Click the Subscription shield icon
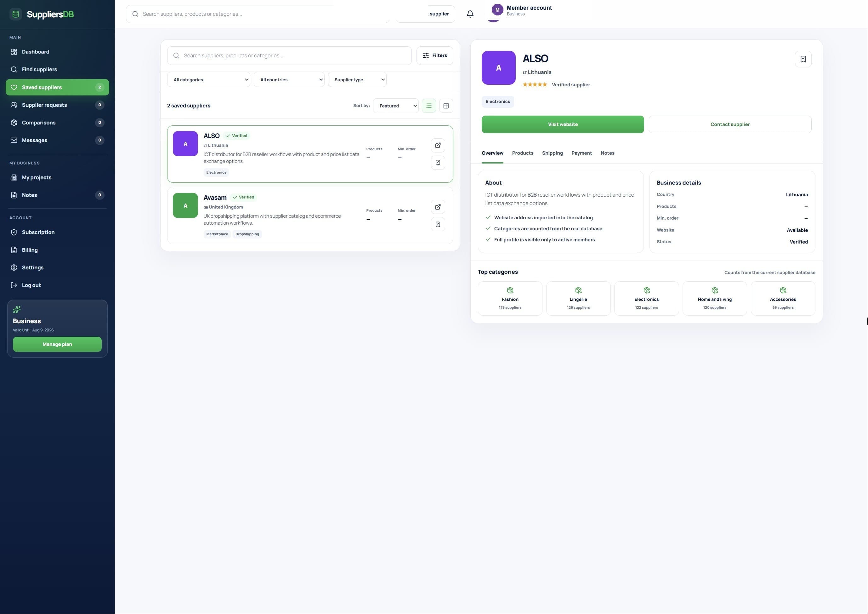 [x=14, y=232]
